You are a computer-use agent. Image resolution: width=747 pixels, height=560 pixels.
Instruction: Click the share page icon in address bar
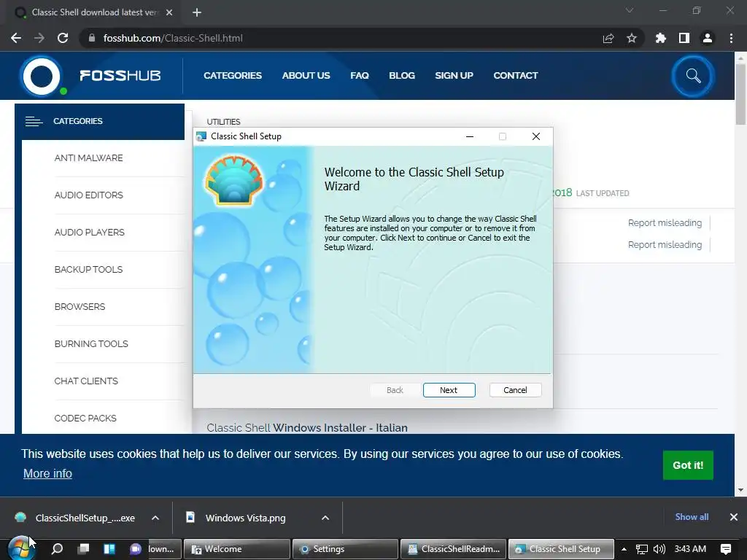coord(608,38)
